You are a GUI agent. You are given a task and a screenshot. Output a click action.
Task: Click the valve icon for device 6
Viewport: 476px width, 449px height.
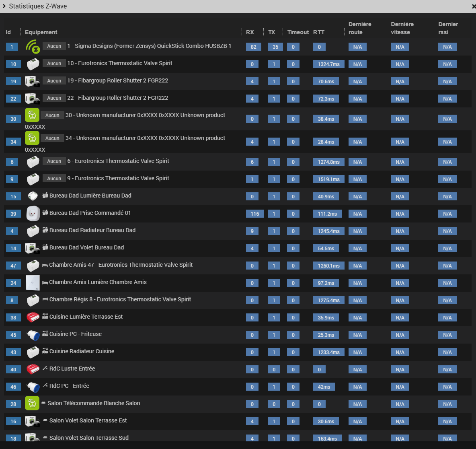click(x=33, y=162)
